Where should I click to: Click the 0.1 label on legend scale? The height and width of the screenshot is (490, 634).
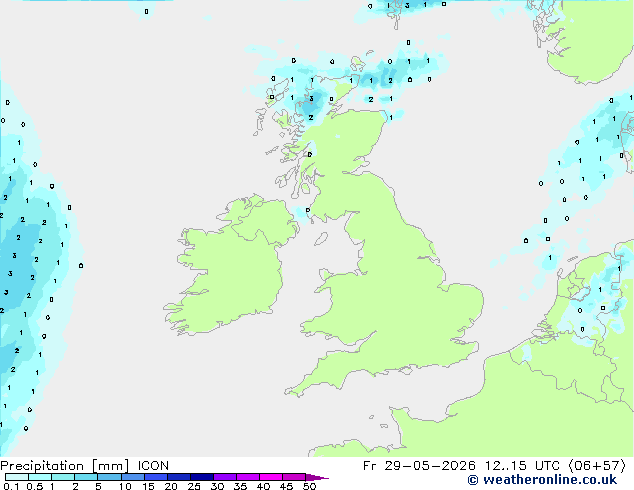[11, 486]
